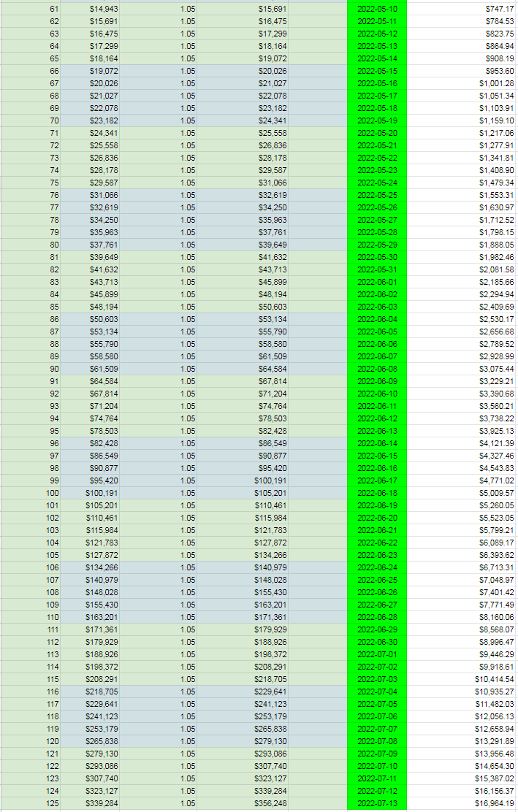
Task: Select starting balance $14,943 in row 61
Action: click(x=104, y=9)
